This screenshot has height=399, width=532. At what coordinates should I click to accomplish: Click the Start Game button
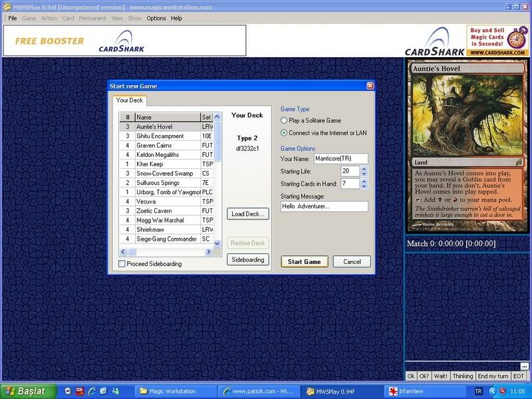(305, 261)
